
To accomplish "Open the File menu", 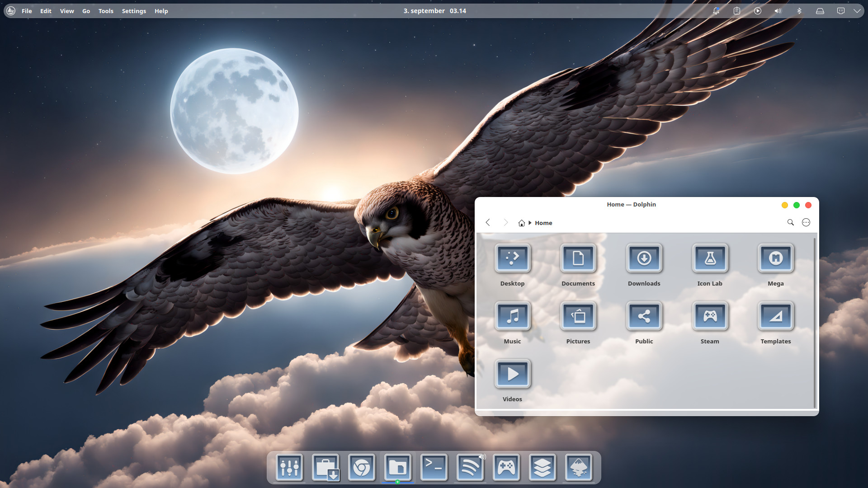I will coord(27,11).
